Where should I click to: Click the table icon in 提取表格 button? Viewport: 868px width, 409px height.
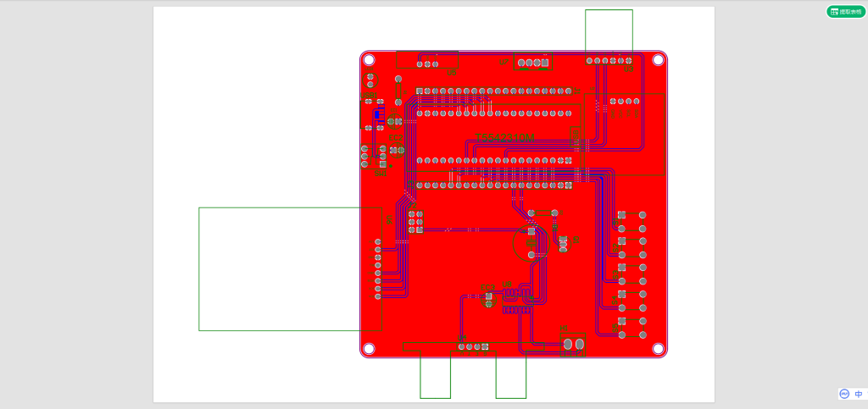pyautogui.click(x=834, y=12)
